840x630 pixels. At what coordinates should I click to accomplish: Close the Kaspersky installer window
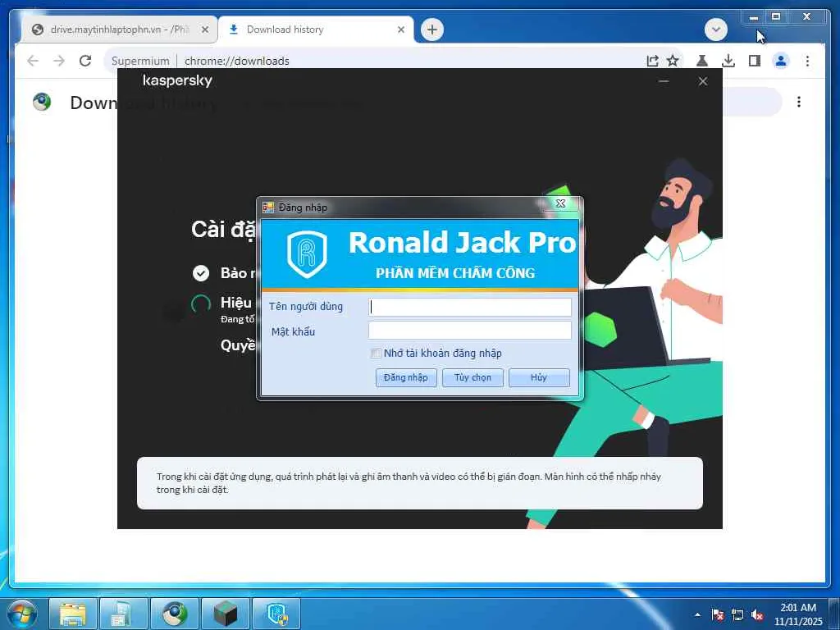703,81
